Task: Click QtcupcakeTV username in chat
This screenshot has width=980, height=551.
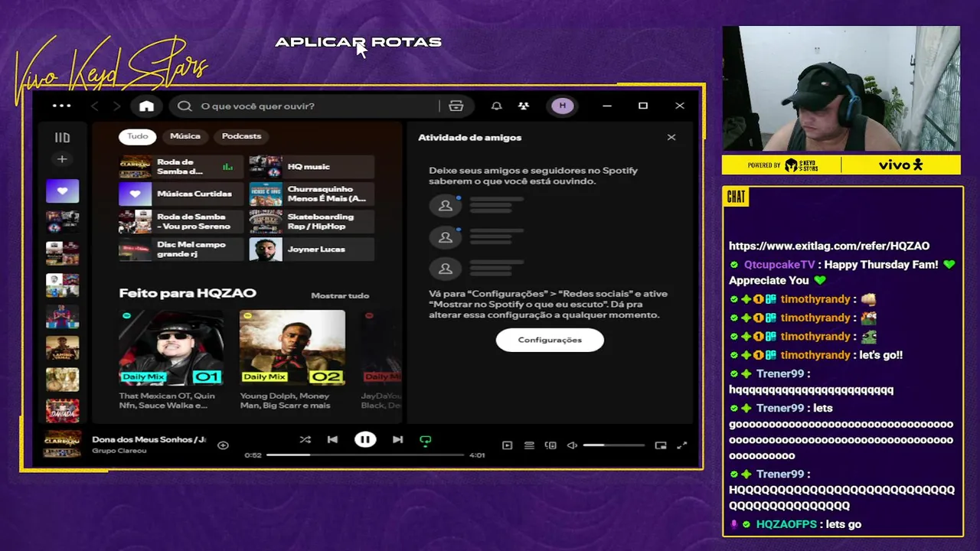Action: click(779, 265)
